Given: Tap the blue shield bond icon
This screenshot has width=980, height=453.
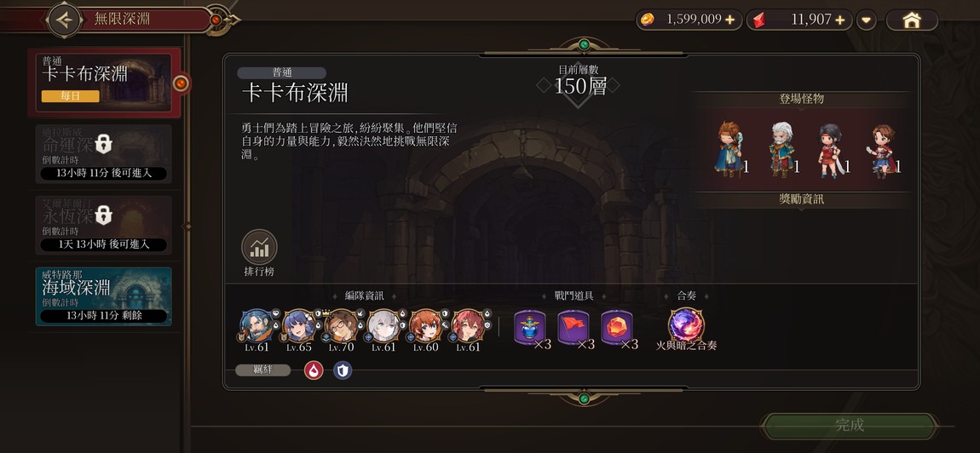Looking at the screenshot, I should [x=343, y=370].
